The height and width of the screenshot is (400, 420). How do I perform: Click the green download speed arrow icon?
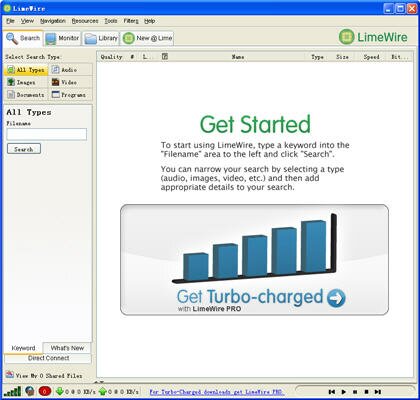[x=60, y=391]
